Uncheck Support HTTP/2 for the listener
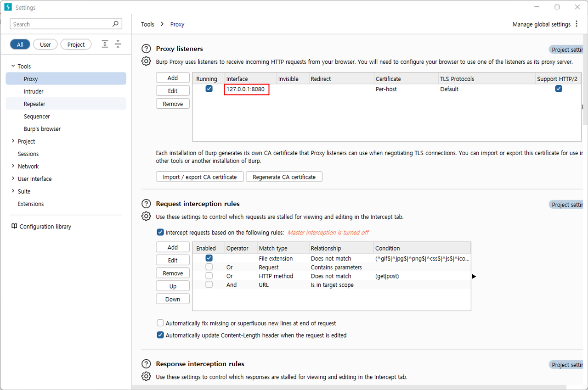The height and width of the screenshot is (390, 588). pos(559,89)
